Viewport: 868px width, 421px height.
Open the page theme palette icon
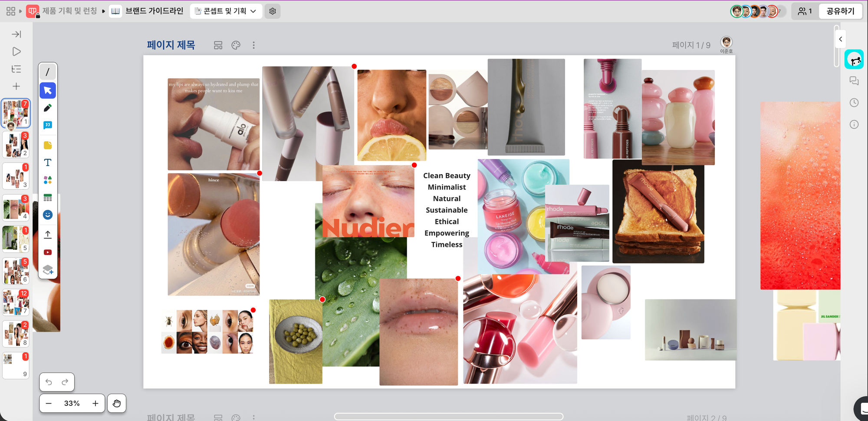point(236,45)
